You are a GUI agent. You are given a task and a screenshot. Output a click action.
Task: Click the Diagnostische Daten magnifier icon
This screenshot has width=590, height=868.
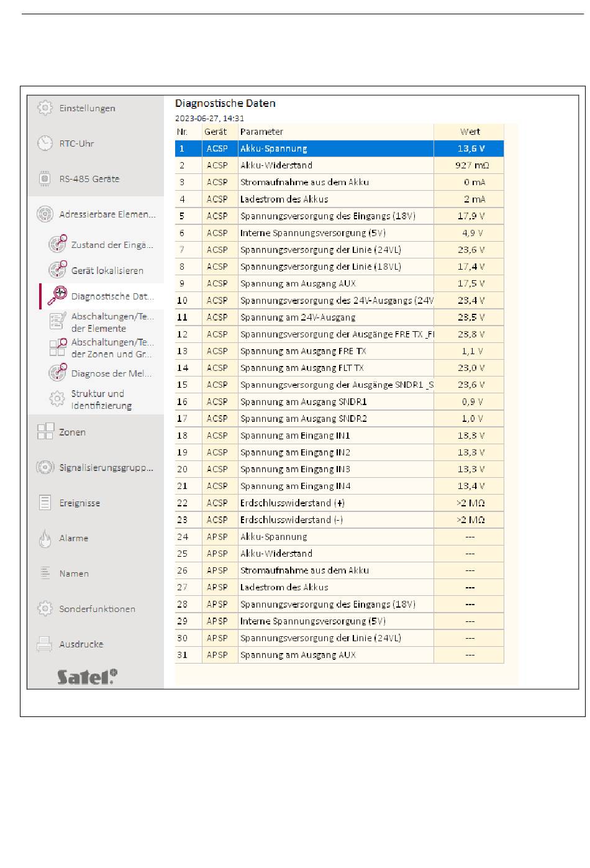coord(57,296)
